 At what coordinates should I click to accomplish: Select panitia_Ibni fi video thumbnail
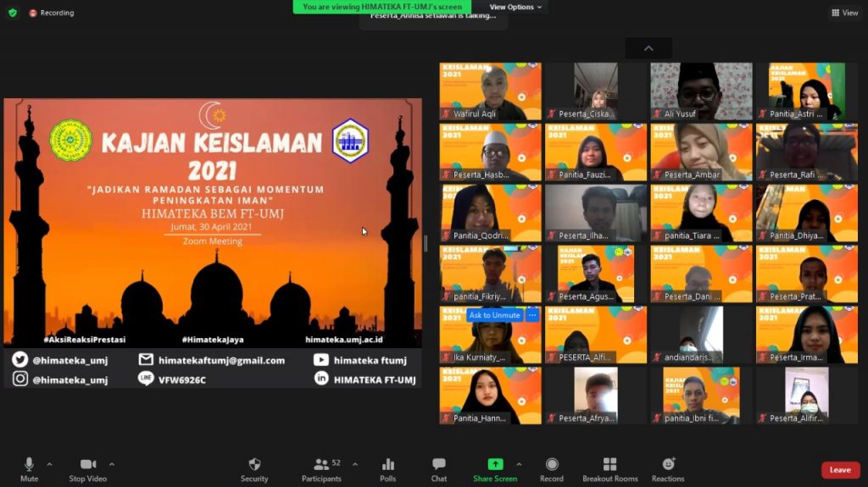pos(701,396)
